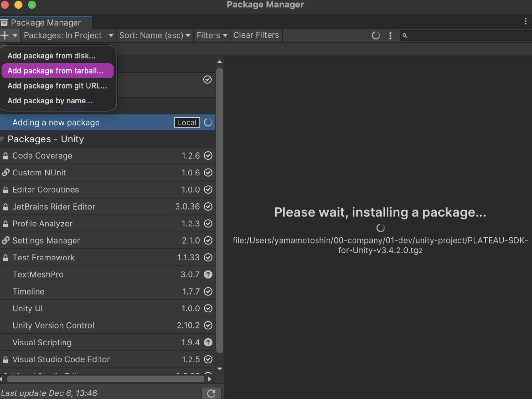This screenshot has height=399, width=532.
Task: Click the link icon beside Custom NUnit
Action: tap(6, 173)
